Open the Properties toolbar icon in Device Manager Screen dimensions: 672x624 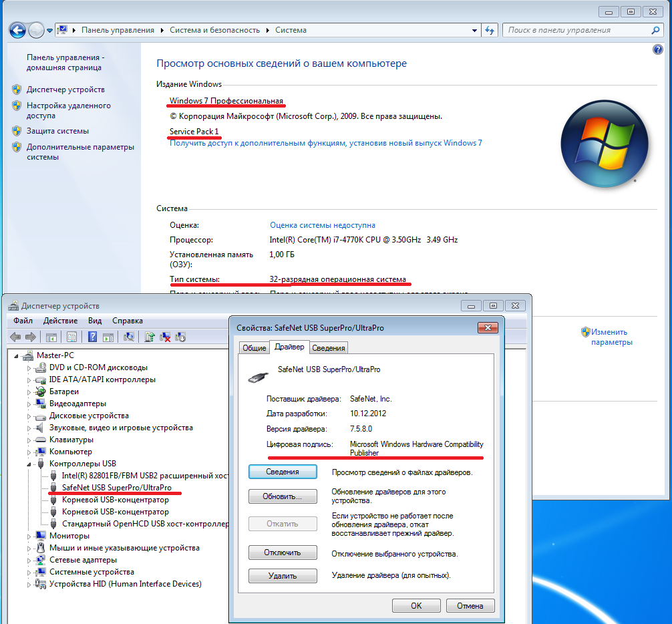[72, 337]
